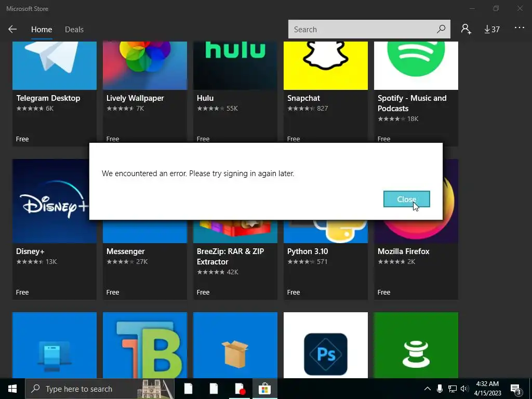The height and width of the screenshot is (399, 532).
Task: Click Free price under Mozilla Firefox
Action: pyautogui.click(x=384, y=292)
